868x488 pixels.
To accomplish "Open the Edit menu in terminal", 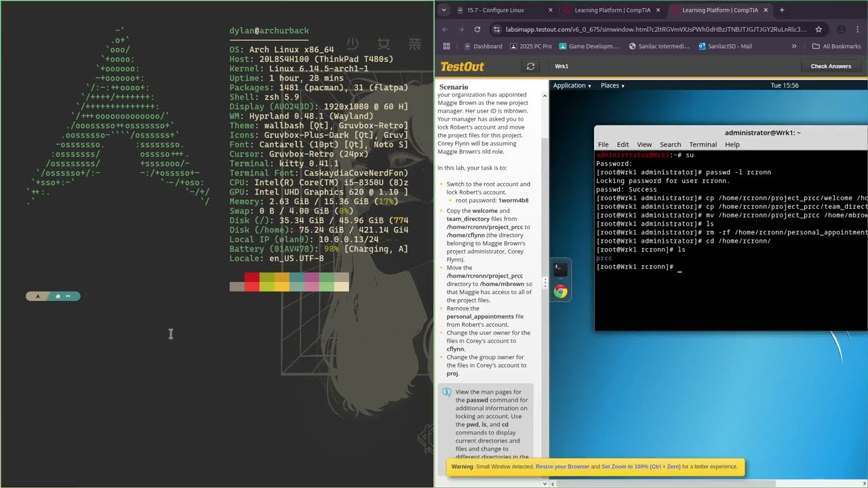I will click(x=623, y=144).
